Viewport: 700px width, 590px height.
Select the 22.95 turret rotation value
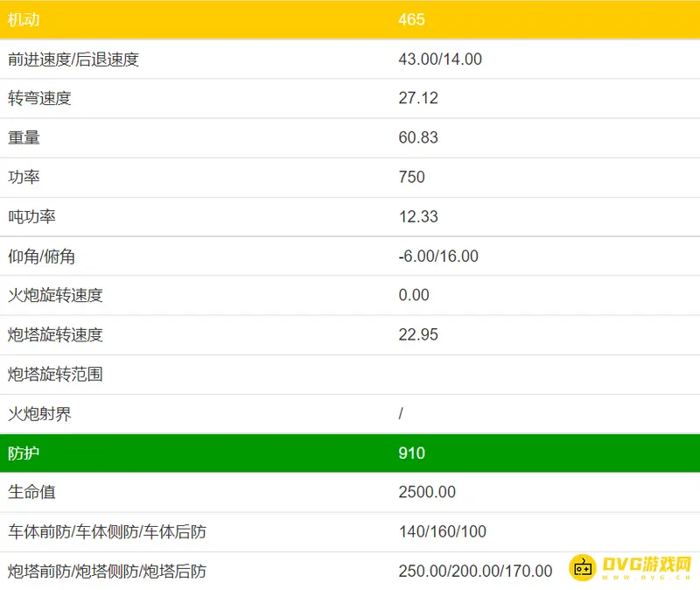point(418,334)
